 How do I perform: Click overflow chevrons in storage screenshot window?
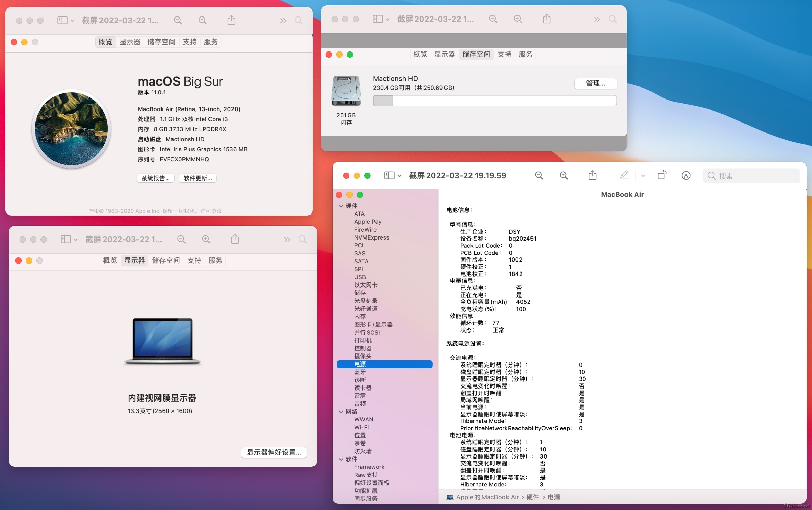pyautogui.click(x=597, y=19)
